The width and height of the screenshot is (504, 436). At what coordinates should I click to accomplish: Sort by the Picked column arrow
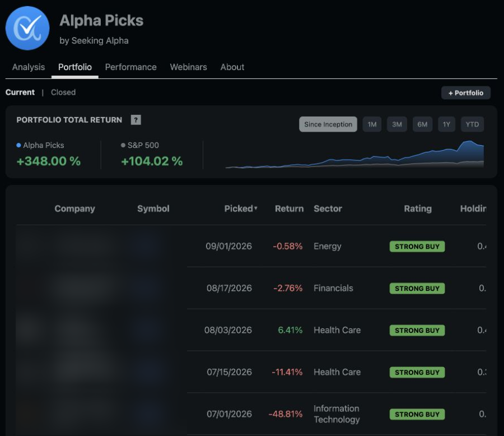(256, 208)
